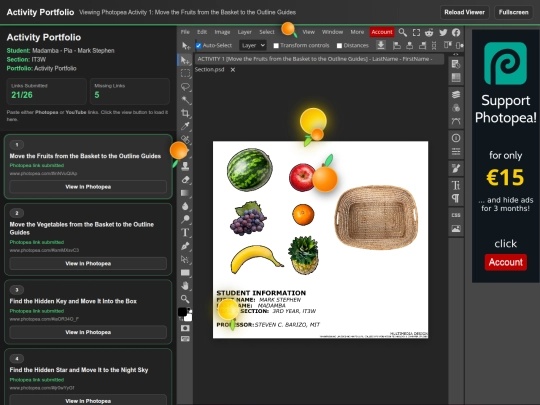The width and height of the screenshot is (540, 405).
Task: View activity 2 Vegetables in Photopea
Action: pos(88,263)
